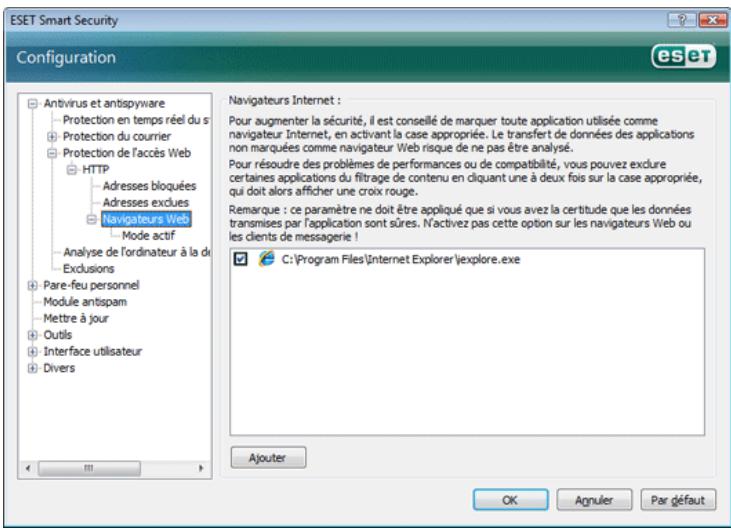This screenshot has width=731, height=531.
Task: Open Module antispam settings
Action: click(x=85, y=302)
